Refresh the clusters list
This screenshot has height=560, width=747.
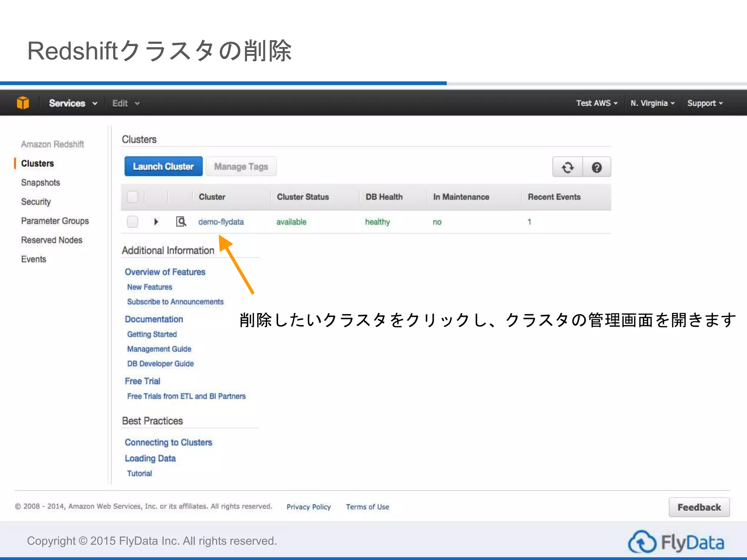(x=568, y=167)
